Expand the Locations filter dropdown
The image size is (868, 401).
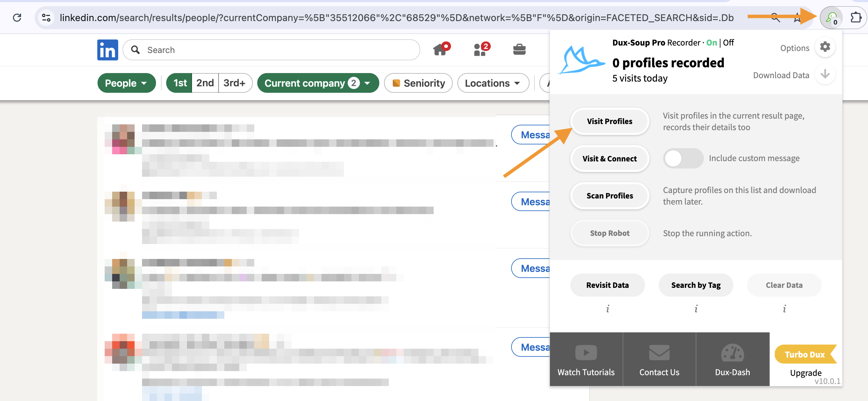tap(493, 83)
